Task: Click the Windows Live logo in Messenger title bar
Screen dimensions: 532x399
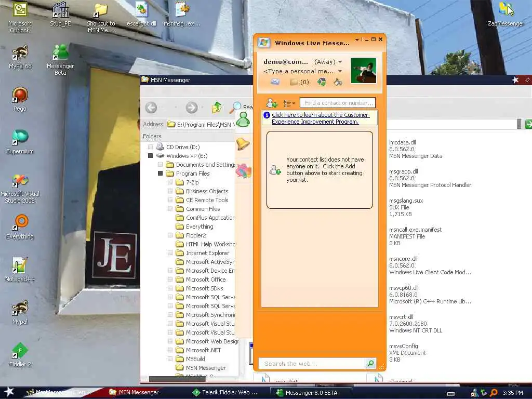Action: pyautogui.click(x=263, y=43)
